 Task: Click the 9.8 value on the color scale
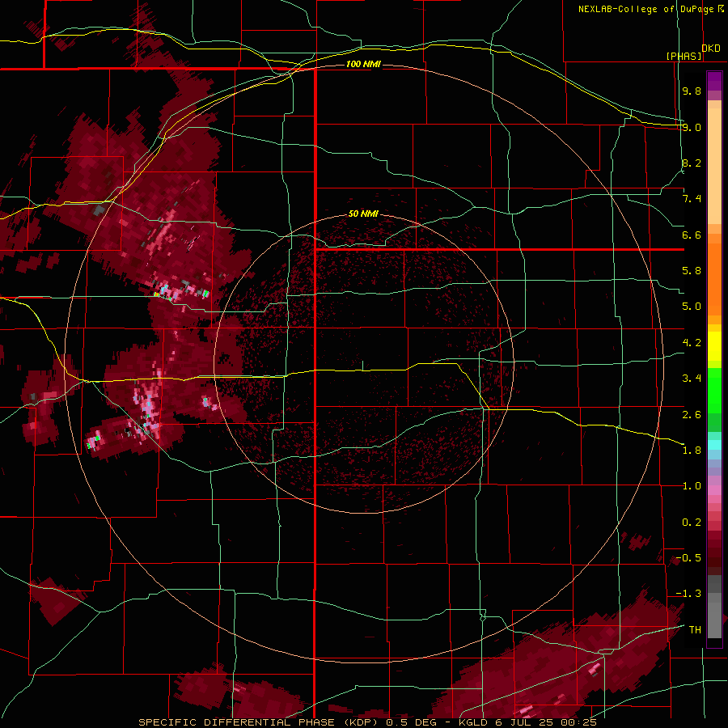pyautogui.click(x=692, y=91)
